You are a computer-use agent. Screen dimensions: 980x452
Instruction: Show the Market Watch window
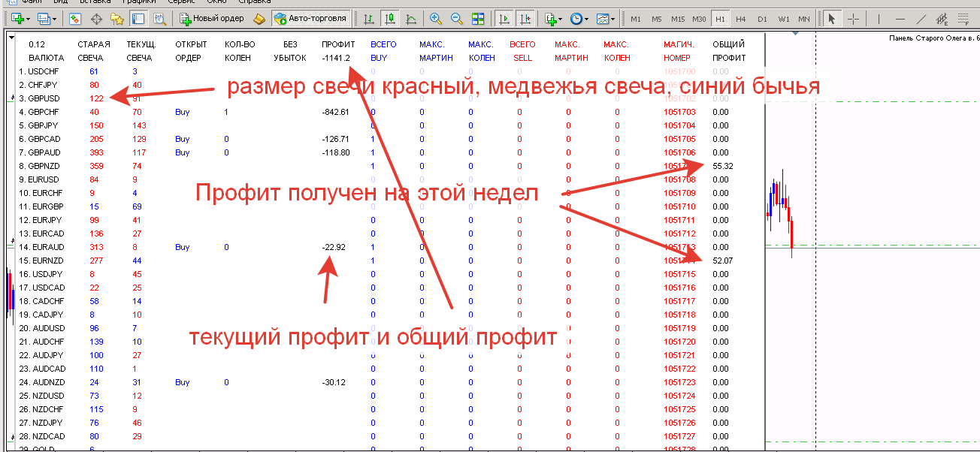pos(75,18)
